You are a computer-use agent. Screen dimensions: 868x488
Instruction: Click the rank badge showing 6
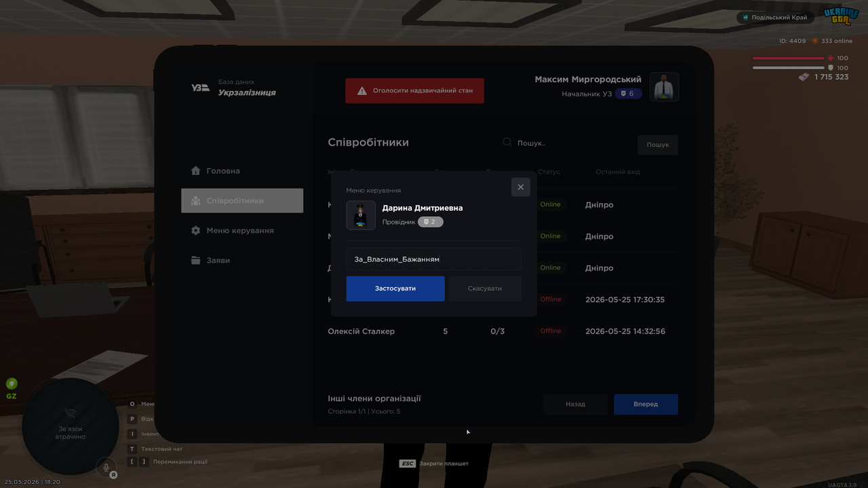pos(628,94)
